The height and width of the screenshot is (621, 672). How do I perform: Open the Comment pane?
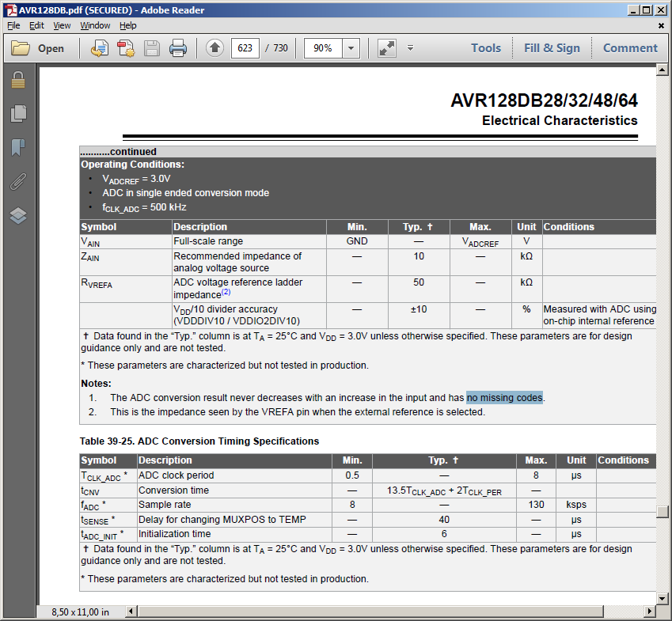(630, 48)
